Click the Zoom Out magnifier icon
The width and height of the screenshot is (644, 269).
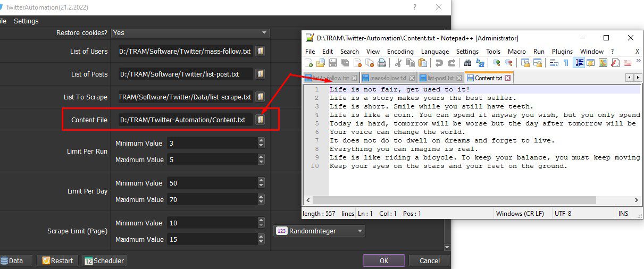pos(509,63)
